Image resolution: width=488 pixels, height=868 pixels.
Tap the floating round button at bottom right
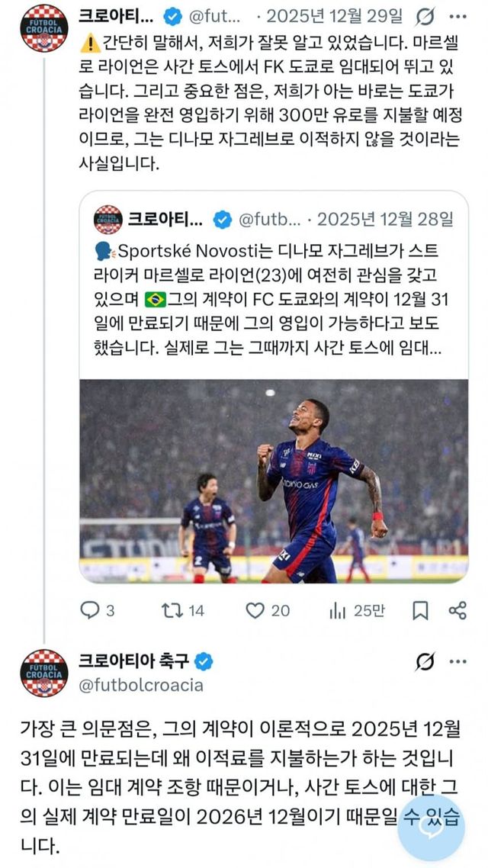(x=432, y=828)
